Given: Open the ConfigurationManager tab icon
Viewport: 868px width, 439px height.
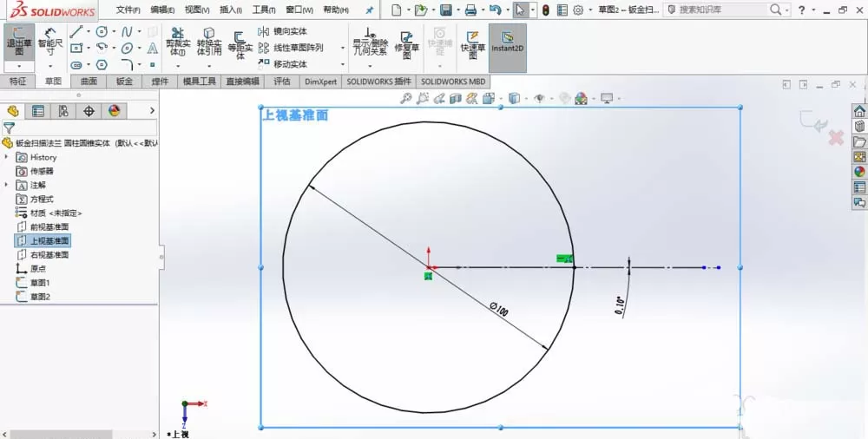Looking at the screenshot, I should tap(63, 111).
